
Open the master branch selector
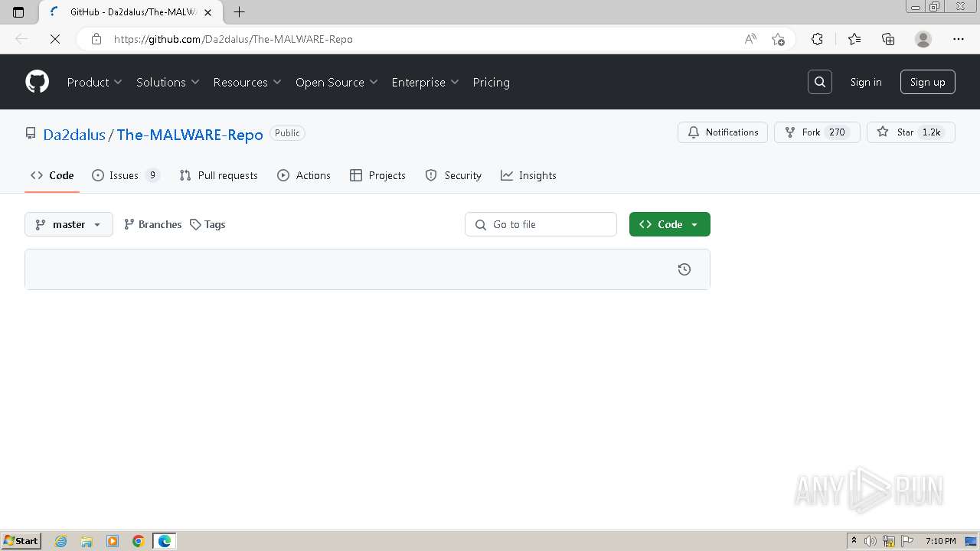click(69, 224)
